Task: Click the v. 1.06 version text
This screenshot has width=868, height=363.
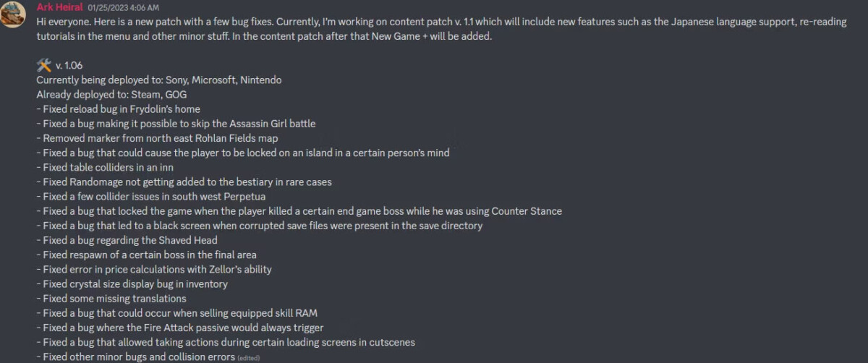Action: [69, 66]
